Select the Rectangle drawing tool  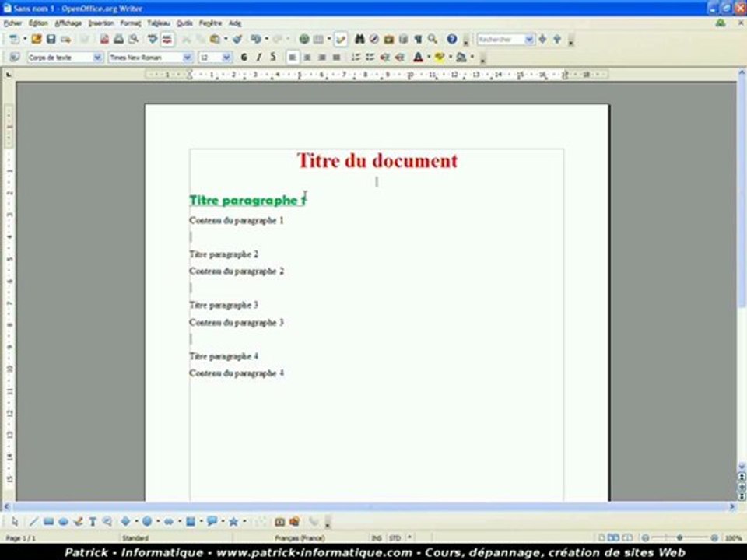pos(48,521)
